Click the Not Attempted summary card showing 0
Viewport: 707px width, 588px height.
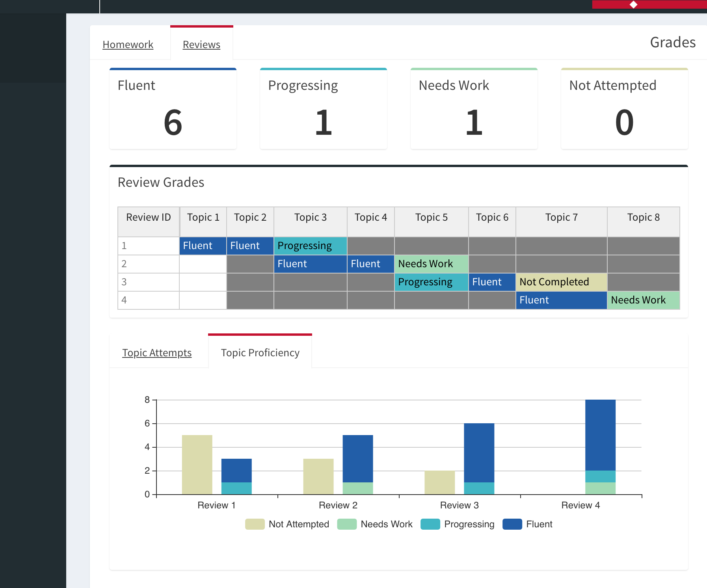(x=624, y=109)
